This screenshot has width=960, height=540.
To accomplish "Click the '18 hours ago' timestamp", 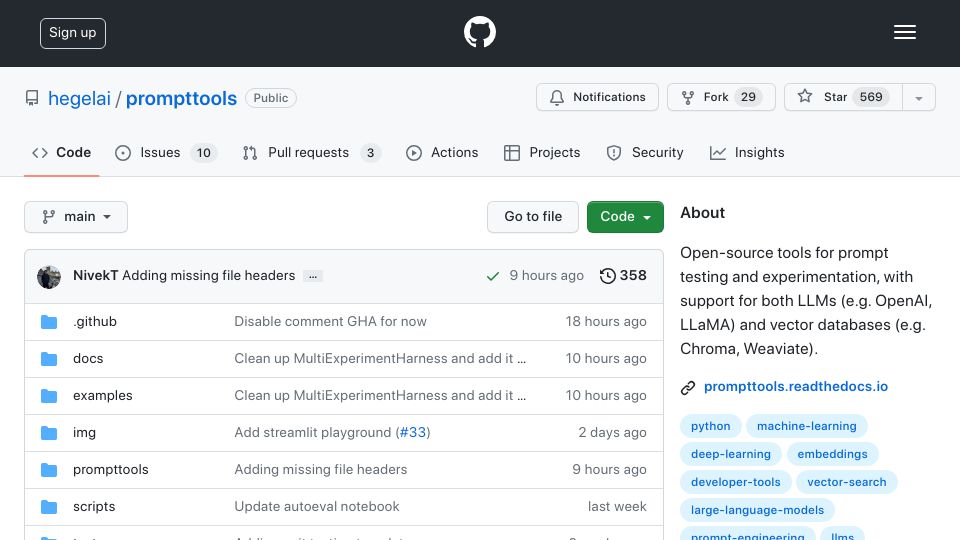I will 606,321.
